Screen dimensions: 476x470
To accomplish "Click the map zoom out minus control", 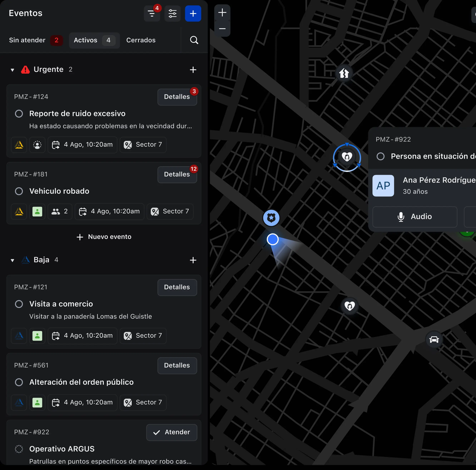I will tap(222, 29).
